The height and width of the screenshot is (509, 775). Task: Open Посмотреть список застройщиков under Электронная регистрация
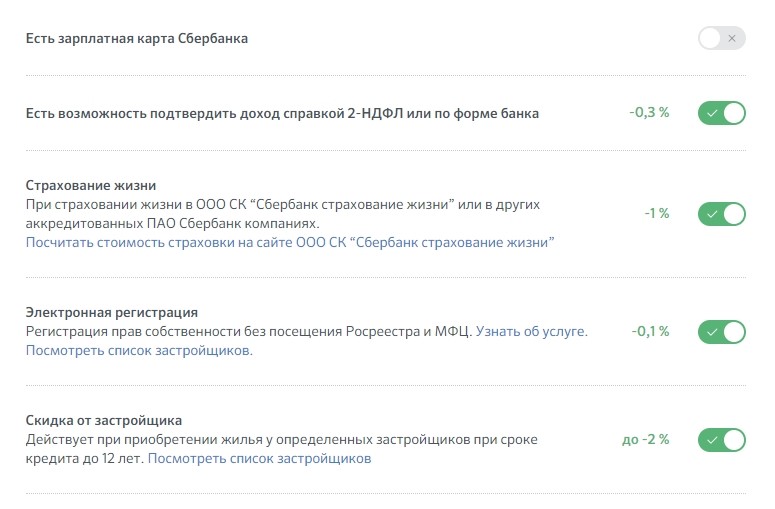(x=139, y=350)
